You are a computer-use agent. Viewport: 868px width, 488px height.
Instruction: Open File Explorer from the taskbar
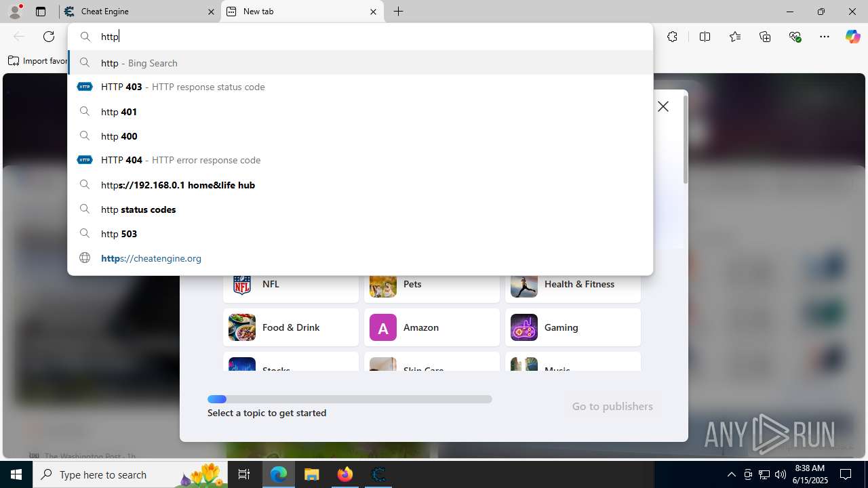coord(312,474)
